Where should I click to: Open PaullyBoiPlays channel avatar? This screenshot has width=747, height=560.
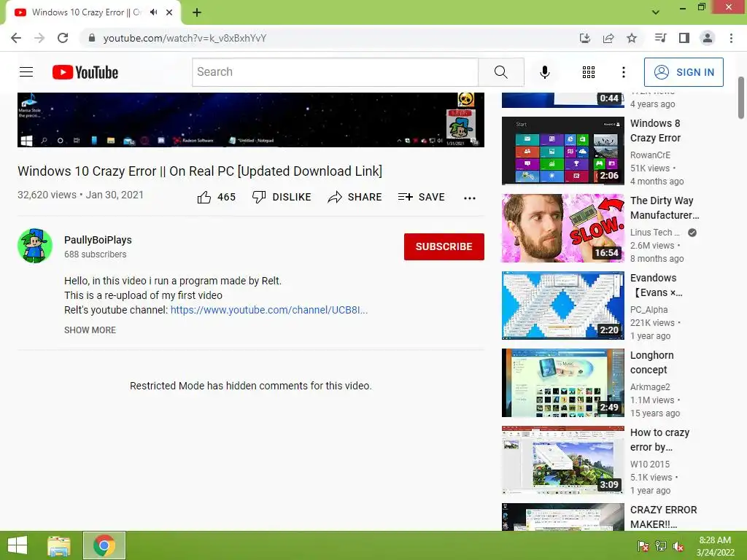35,246
